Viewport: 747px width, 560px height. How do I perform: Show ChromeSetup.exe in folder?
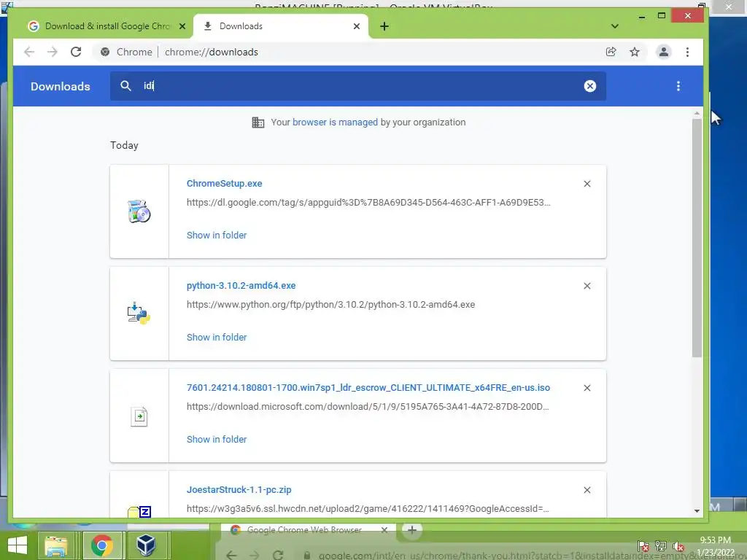(x=217, y=236)
